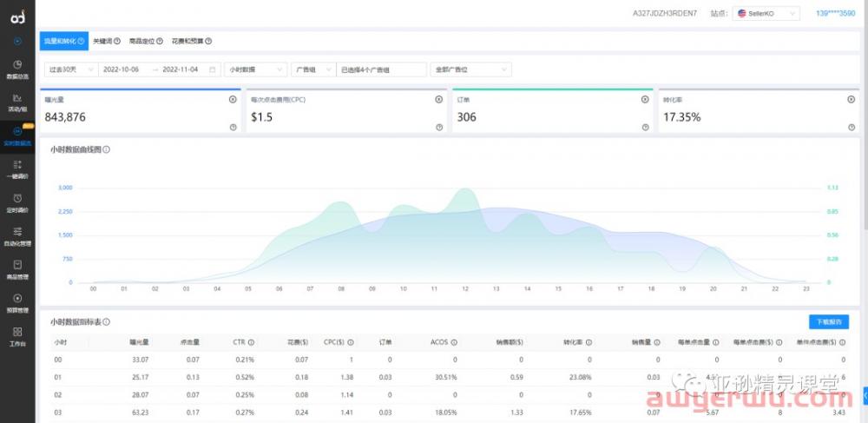Select the CPC metric card showing $1.5
The image size is (868, 423).
pos(346,110)
